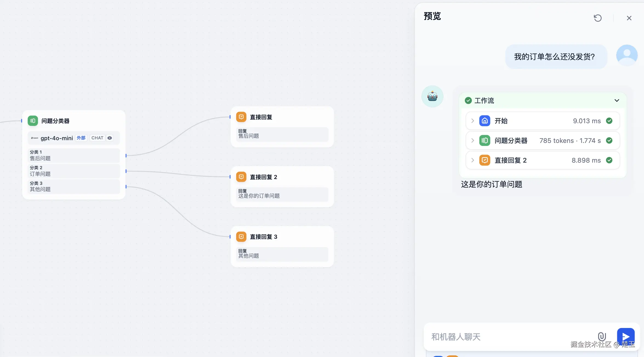Select the 分类 3 其他问题 category

[x=73, y=186]
